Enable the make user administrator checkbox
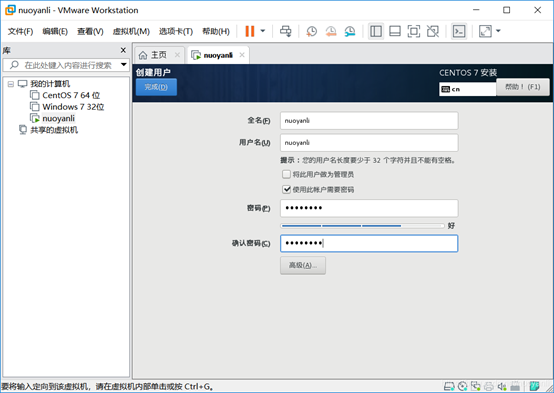The image size is (554, 393). [286, 174]
